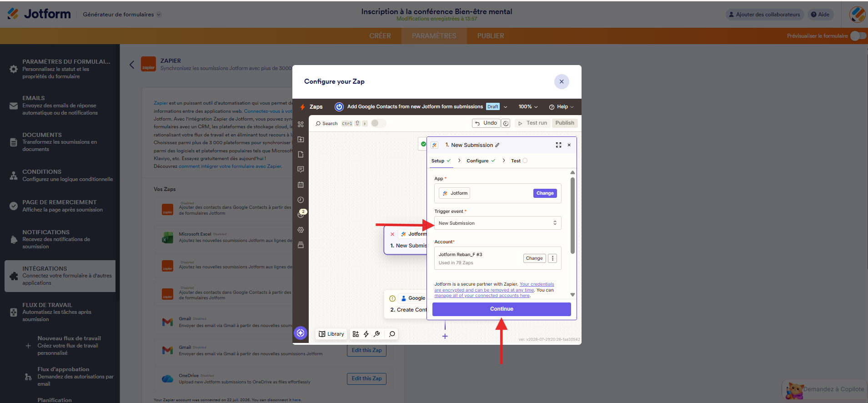Open the calendar icon in Zapier sidebar
This screenshot has width=868, height=403.
tap(301, 185)
